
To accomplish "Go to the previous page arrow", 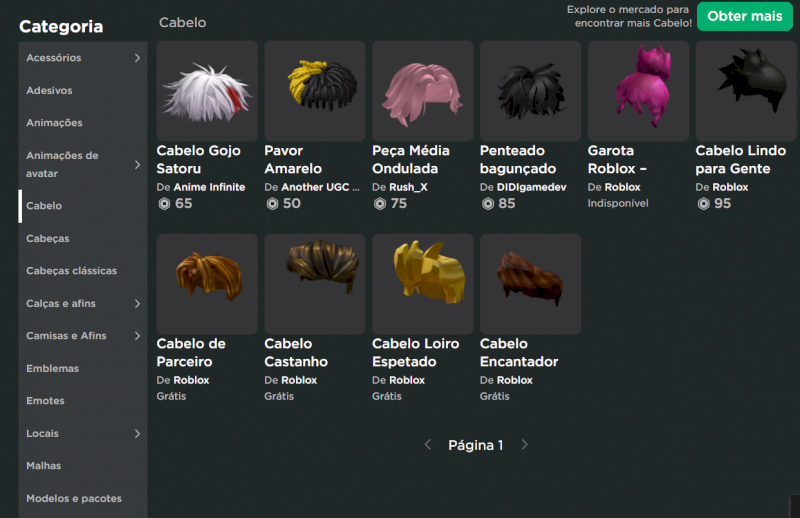I will (x=428, y=445).
